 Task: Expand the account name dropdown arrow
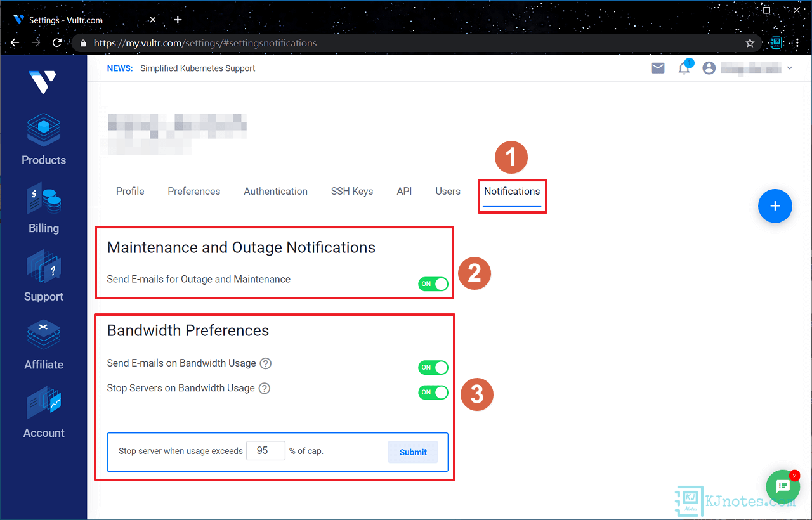pyautogui.click(x=790, y=68)
